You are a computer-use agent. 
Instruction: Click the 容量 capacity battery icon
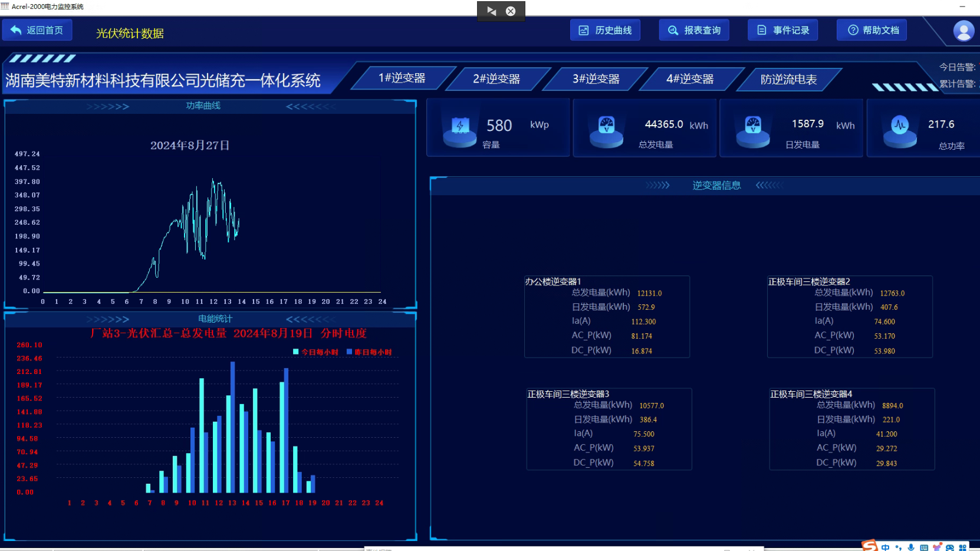pyautogui.click(x=460, y=130)
